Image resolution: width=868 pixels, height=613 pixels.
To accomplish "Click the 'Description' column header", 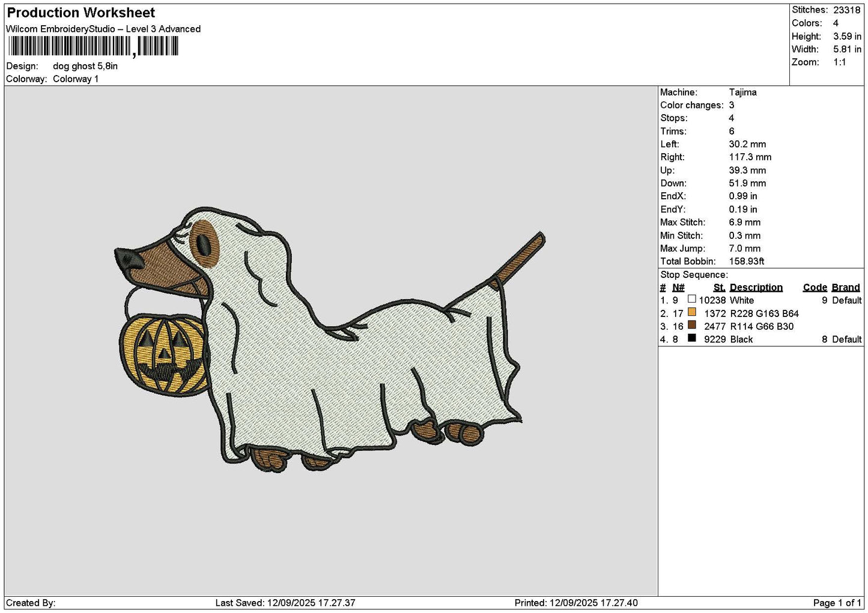I will point(756,288).
